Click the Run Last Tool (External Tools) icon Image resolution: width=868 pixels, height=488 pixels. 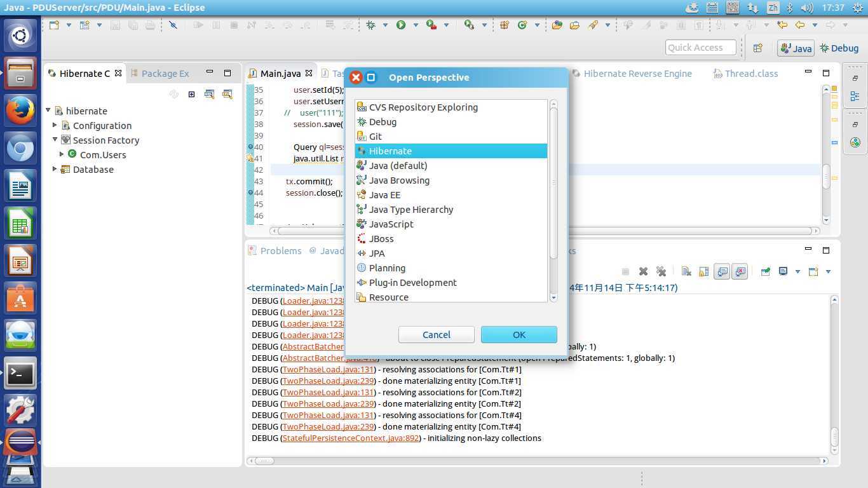431,25
